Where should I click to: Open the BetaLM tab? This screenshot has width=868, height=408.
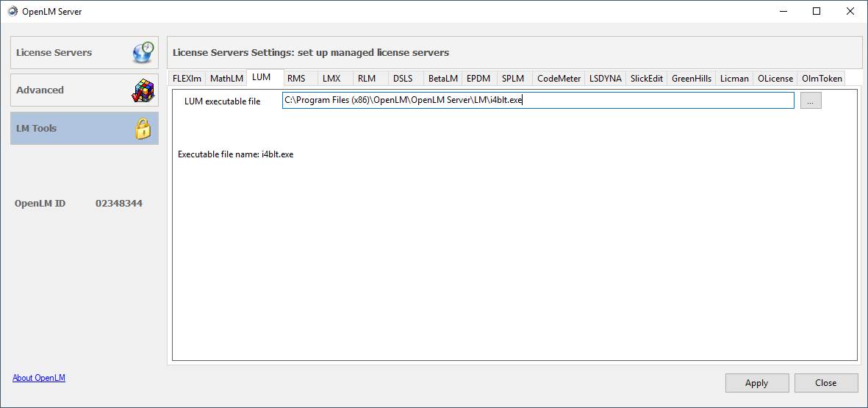point(443,79)
